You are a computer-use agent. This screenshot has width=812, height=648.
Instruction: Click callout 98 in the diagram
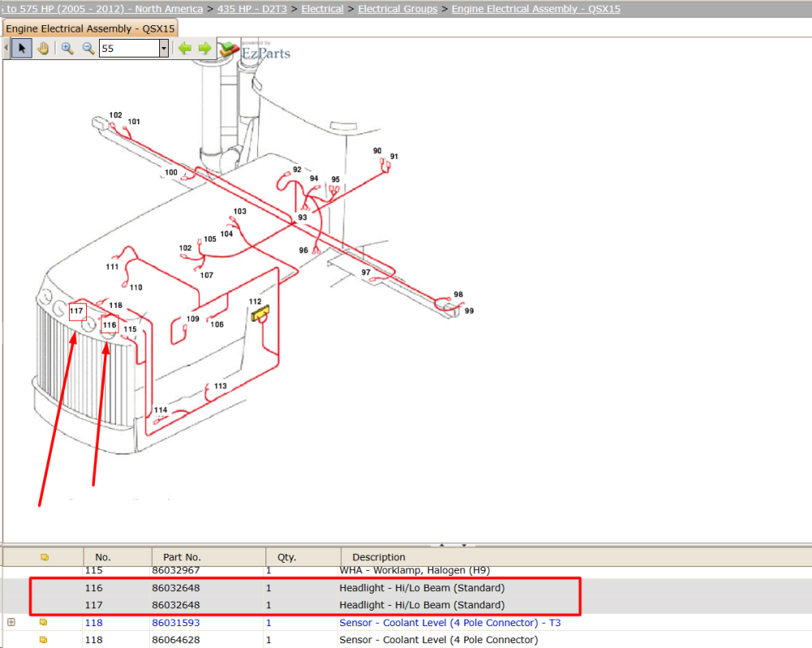[x=458, y=294]
